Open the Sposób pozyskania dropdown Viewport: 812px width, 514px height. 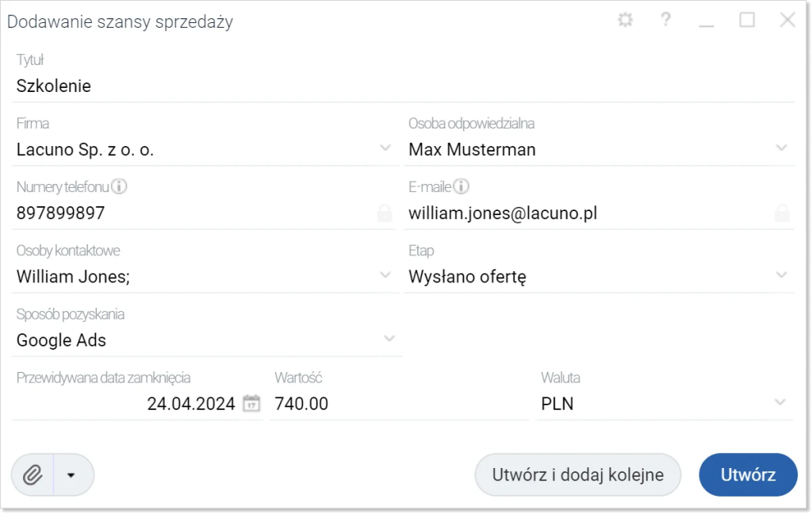389,339
